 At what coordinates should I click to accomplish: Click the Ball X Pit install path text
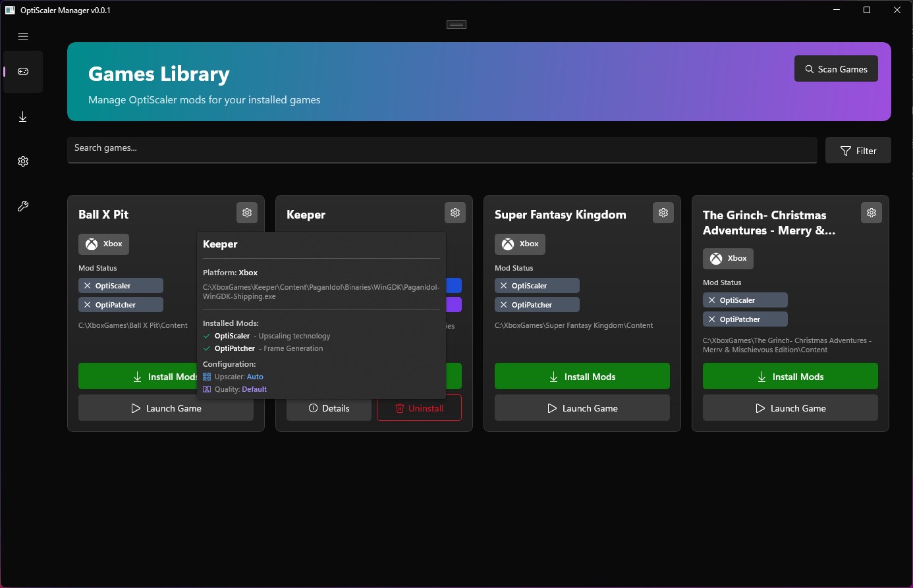point(133,325)
